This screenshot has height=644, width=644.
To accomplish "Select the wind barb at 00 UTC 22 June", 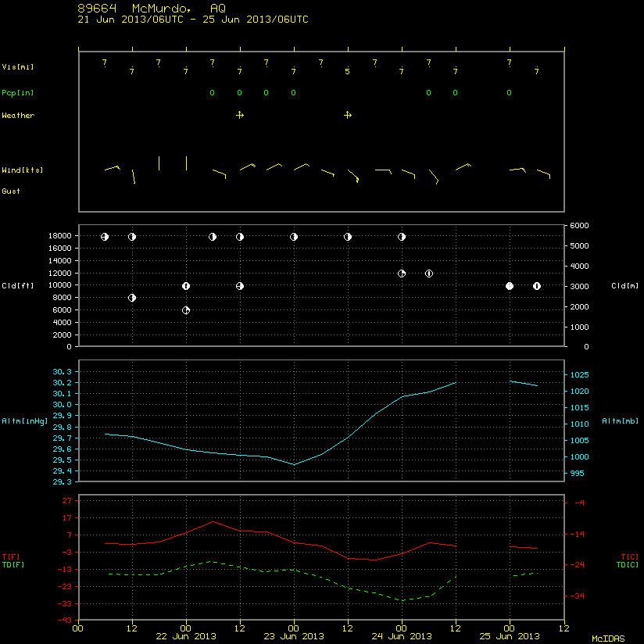I will click(x=187, y=163).
